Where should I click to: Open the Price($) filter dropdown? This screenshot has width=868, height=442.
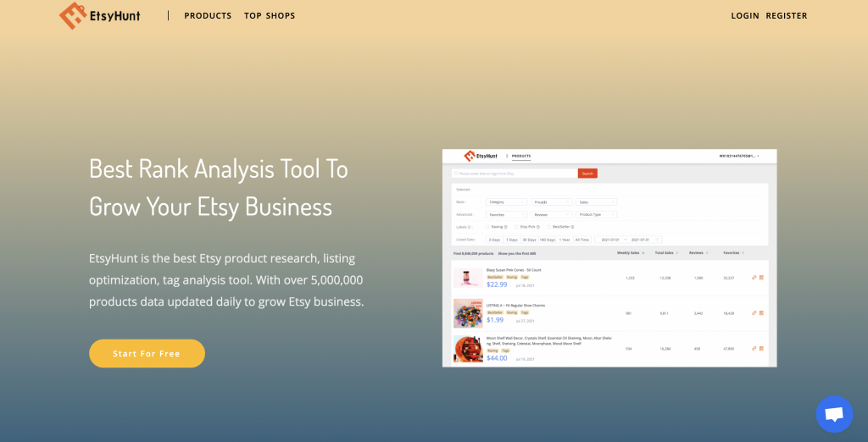(551, 202)
